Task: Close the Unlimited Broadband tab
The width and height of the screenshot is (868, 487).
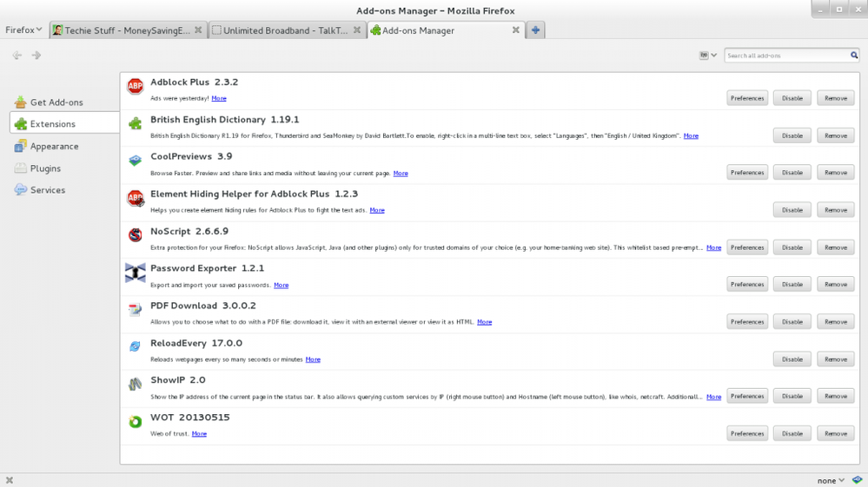Action: click(357, 30)
